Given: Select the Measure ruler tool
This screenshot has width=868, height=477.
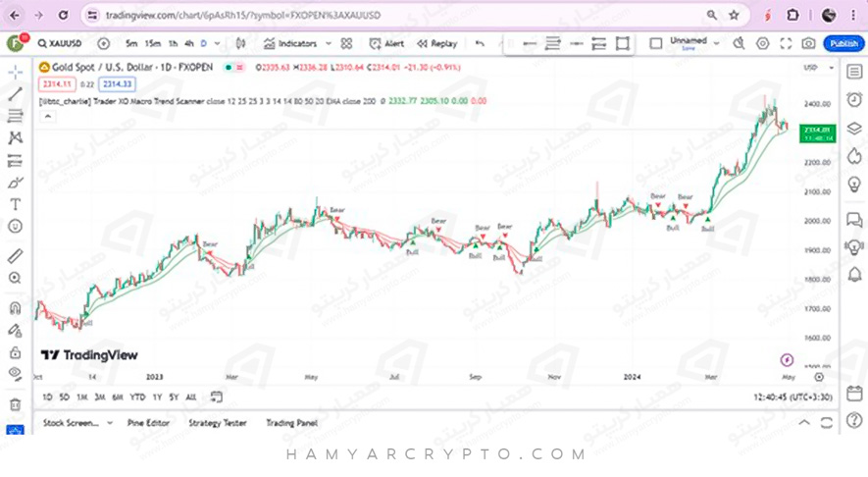Looking at the screenshot, I should [15, 256].
